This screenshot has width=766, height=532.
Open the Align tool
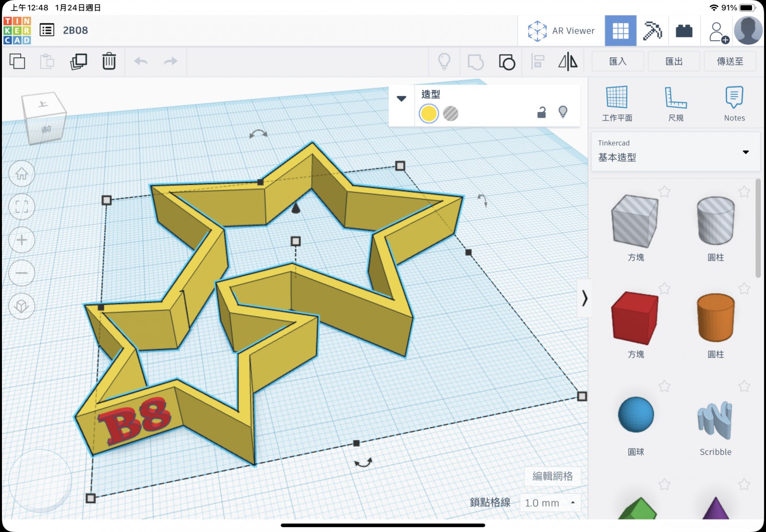[x=538, y=62]
